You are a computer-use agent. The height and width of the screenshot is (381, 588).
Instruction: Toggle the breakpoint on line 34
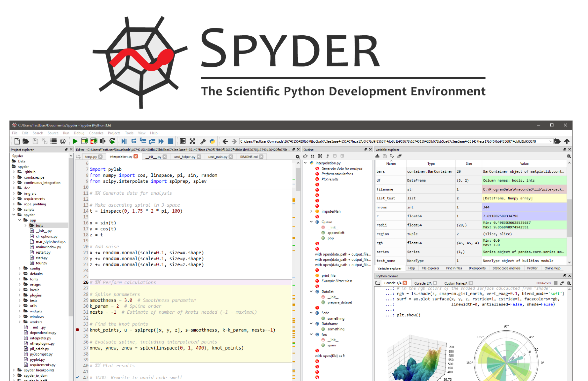[78, 330]
